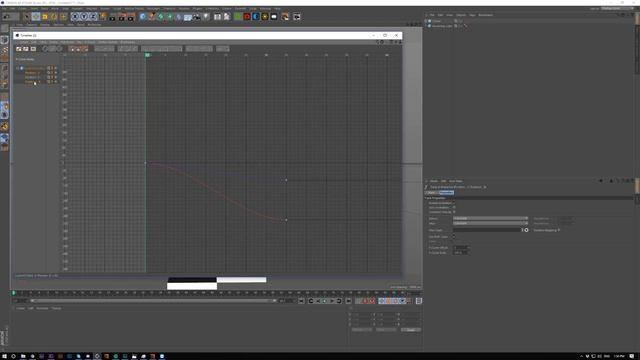The width and height of the screenshot is (640, 360).
Task: Switch Timeline to F-Curve mode
Action: (26, 49)
